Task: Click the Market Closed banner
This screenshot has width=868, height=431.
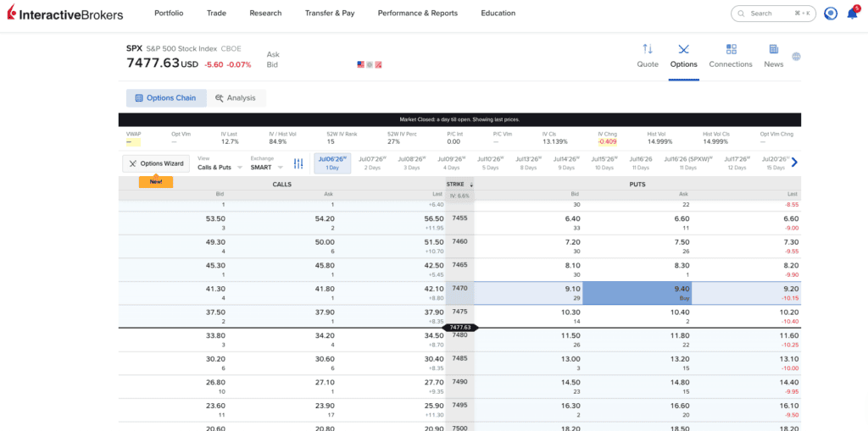Action: (x=459, y=119)
